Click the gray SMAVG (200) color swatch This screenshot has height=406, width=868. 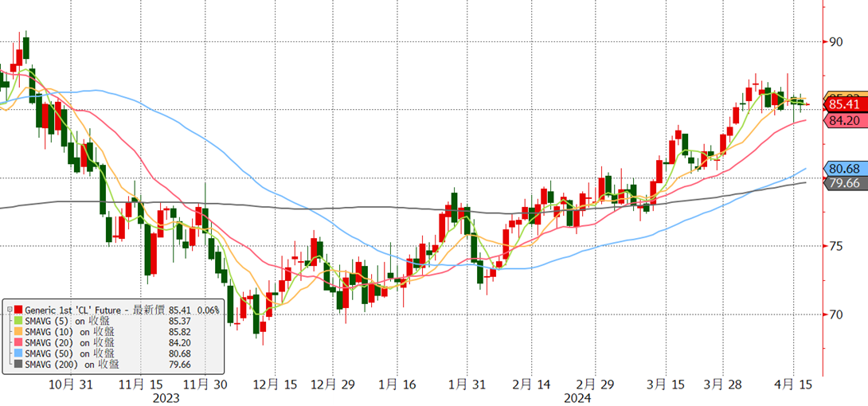pos(19,365)
